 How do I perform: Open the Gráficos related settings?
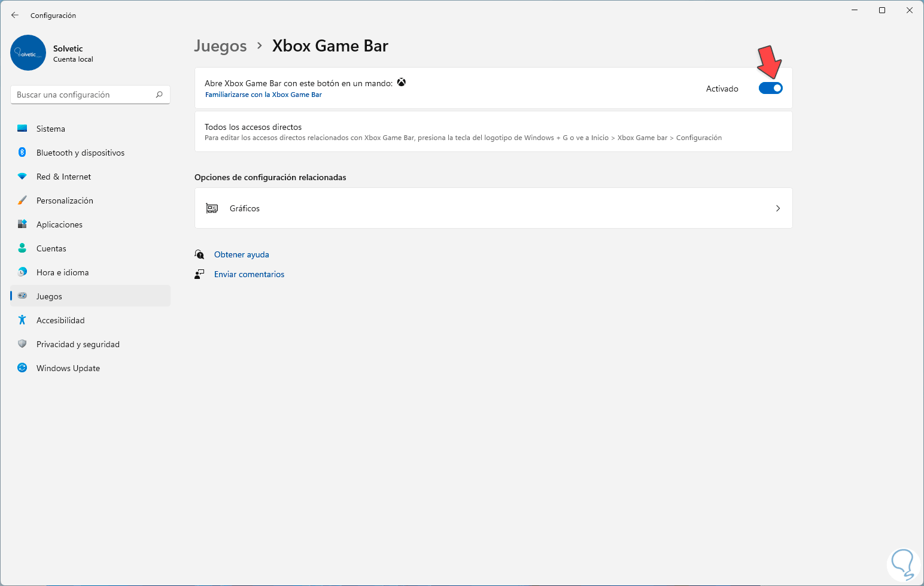click(x=494, y=208)
